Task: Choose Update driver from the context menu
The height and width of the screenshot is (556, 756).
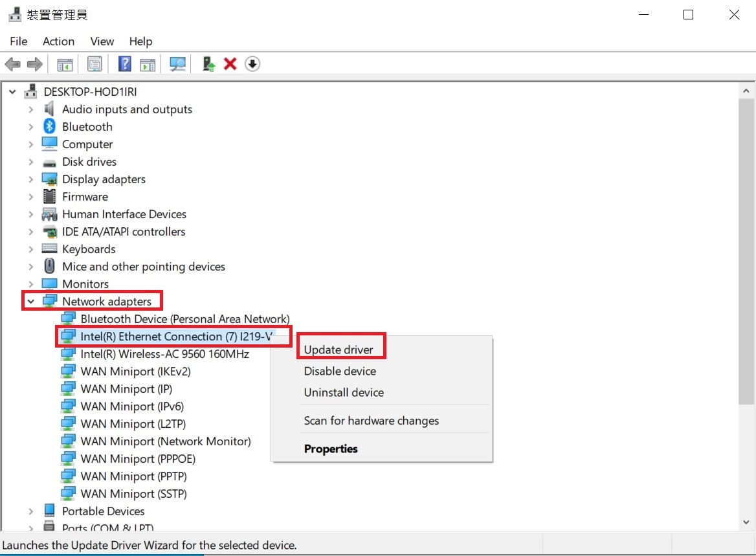Action: coord(339,350)
